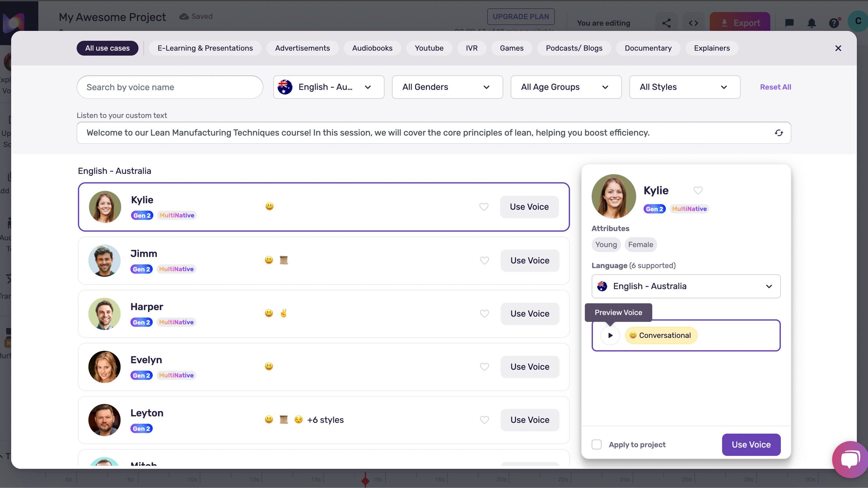Select the Conversational style chip
Viewport: 868px width, 488px height.
coord(661,335)
